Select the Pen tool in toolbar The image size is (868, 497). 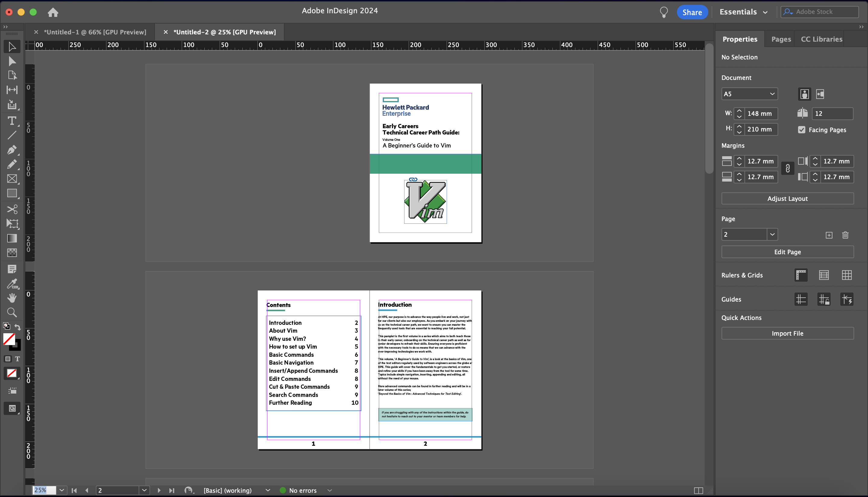click(12, 150)
